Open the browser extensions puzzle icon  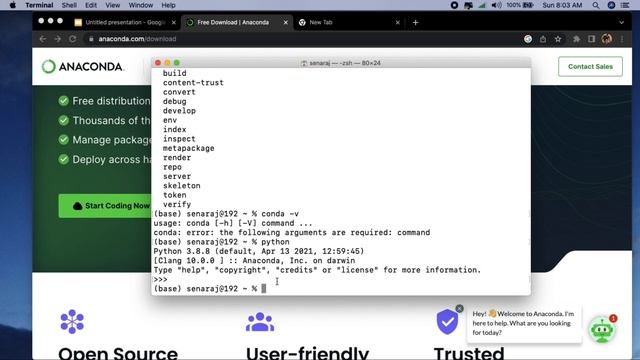576,39
